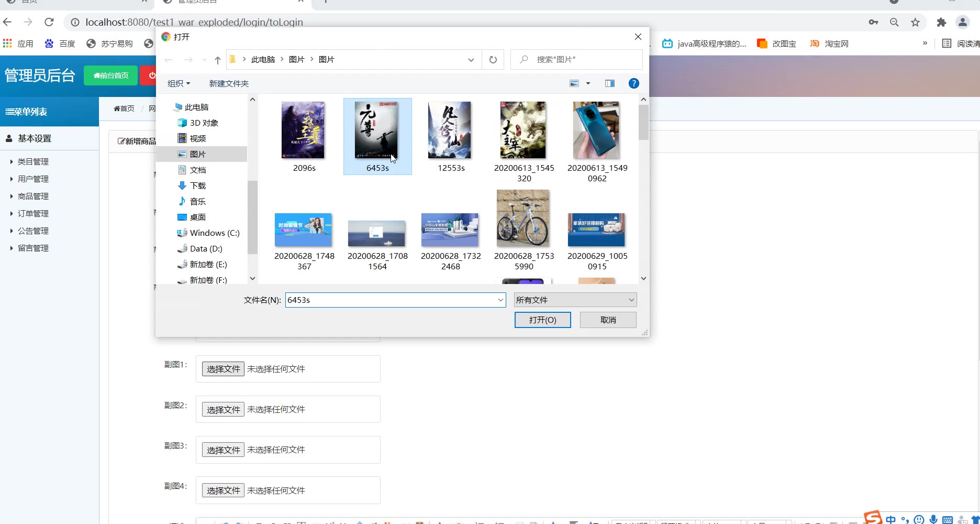The width and height of the screenshot is (980, 524).
Task: Expand 类目管理 menu item
Action: [x=33, y=162]
